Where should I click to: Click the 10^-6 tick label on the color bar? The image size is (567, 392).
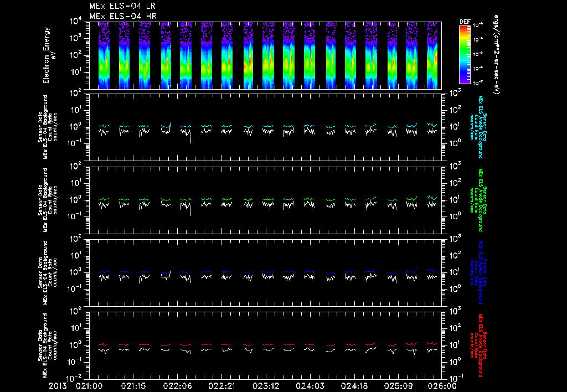point(478,69)
